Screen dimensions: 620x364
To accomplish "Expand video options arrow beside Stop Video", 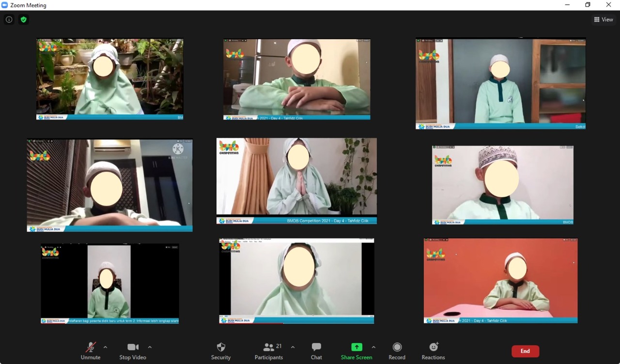I will [150, 347].
